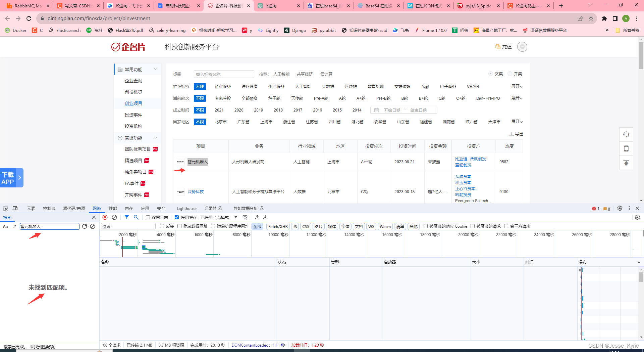Close the DevTools search panel
The image size is (644, 352).
coord(94,217)
